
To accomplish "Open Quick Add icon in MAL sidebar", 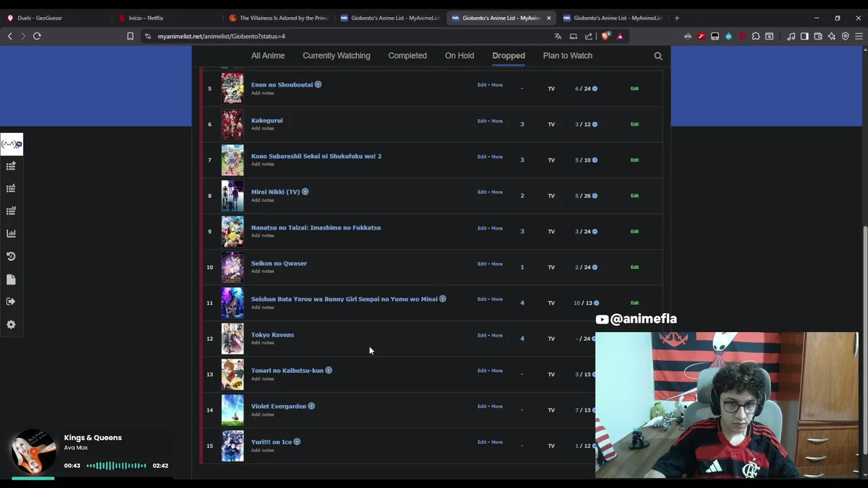I will click(11, 166).
